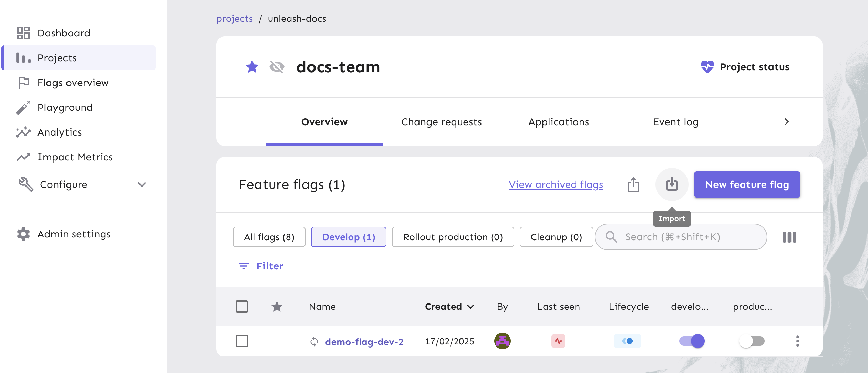This screenshot has width=868, height=373.
Task: Open View archived flags link
Action: click(x=556, y=184)
